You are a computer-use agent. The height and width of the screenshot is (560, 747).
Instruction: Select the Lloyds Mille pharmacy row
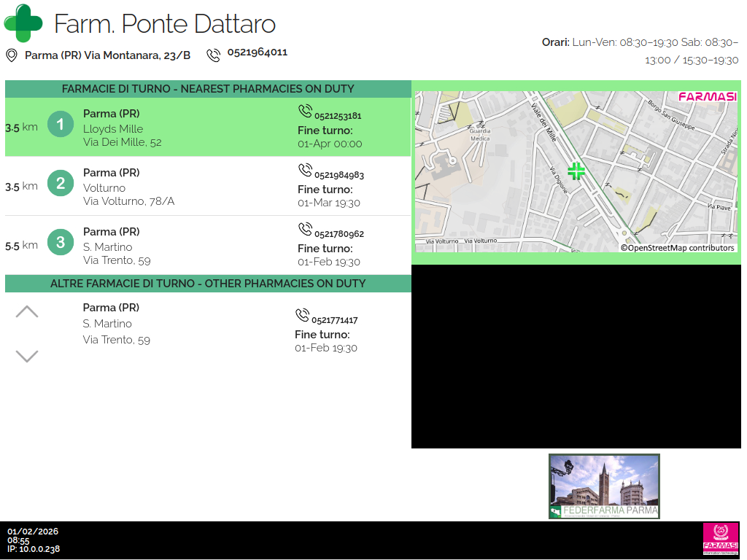[208, 128]
